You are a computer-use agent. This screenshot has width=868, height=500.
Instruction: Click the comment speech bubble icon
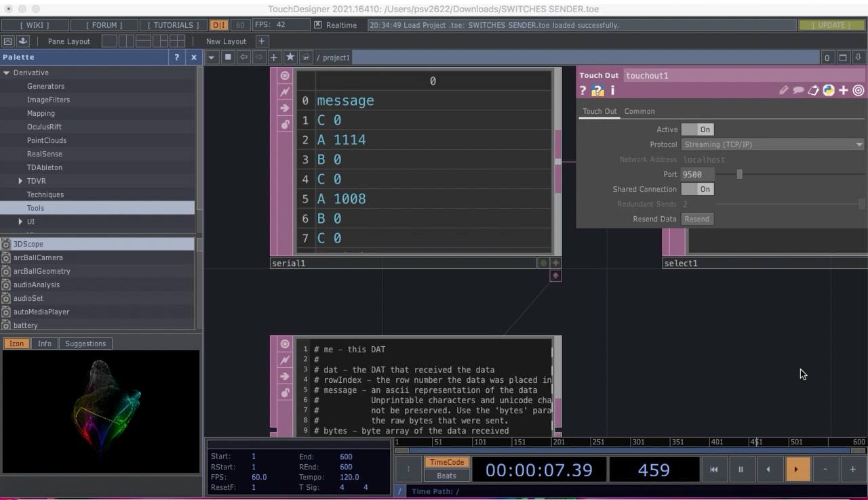pyautogui.click(x=798, y=90)
